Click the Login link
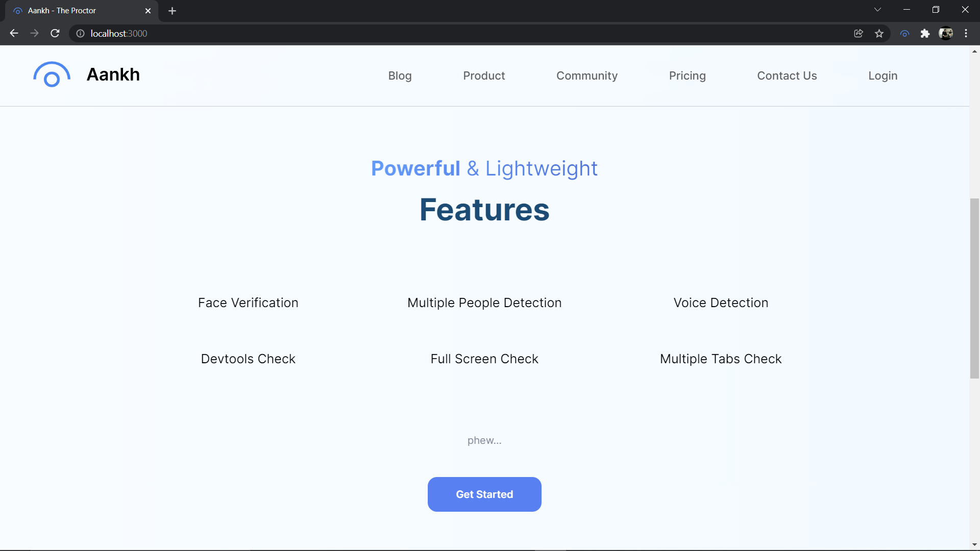 883,76
